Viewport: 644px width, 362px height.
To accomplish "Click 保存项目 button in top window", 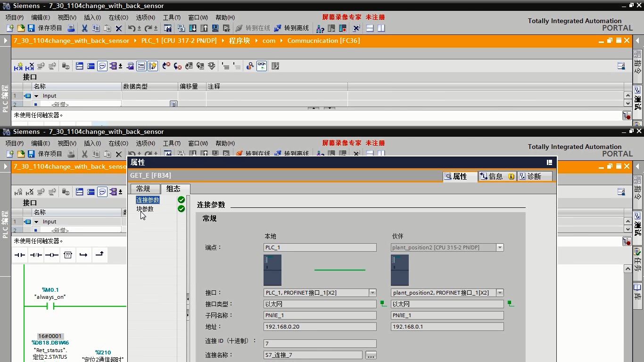I will pyautogui.click(x=45, y=28).
